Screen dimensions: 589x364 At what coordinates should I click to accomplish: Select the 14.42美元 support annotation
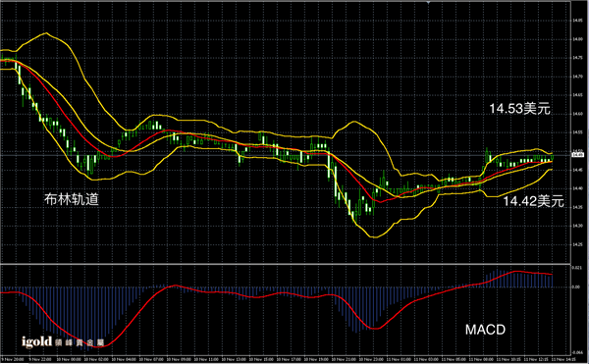pyautogui.click(x=533, y=201)
